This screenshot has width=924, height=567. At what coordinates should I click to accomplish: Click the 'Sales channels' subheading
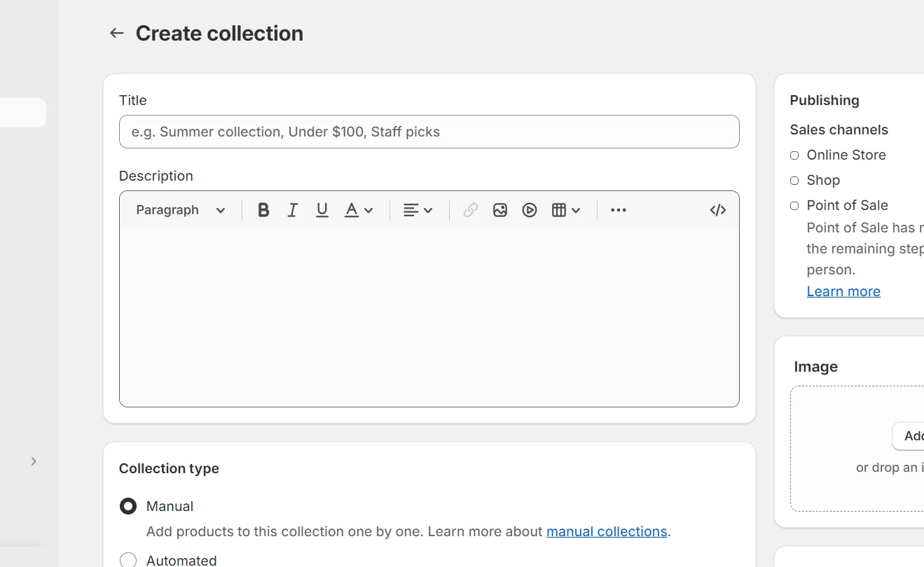tap(839, 129)
